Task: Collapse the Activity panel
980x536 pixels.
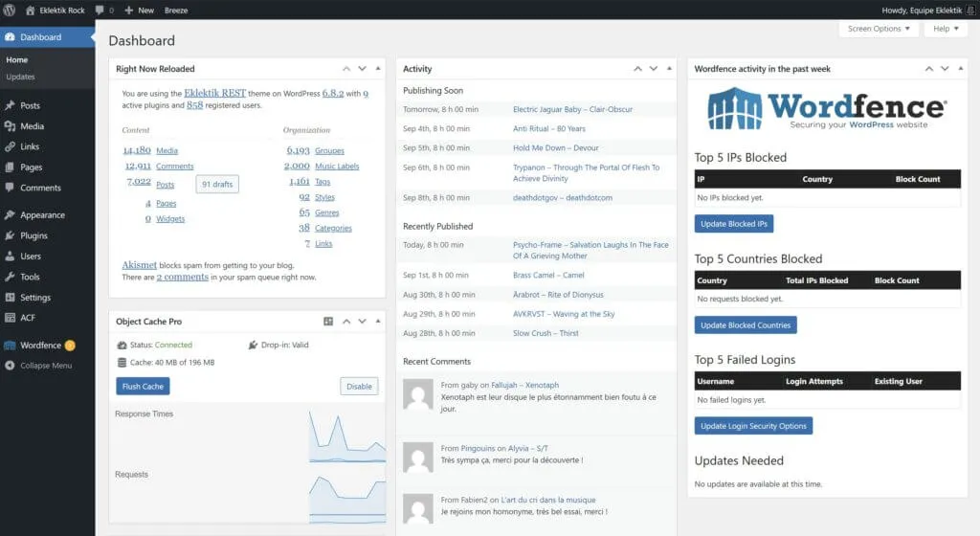Action: (x=669, y=69)
